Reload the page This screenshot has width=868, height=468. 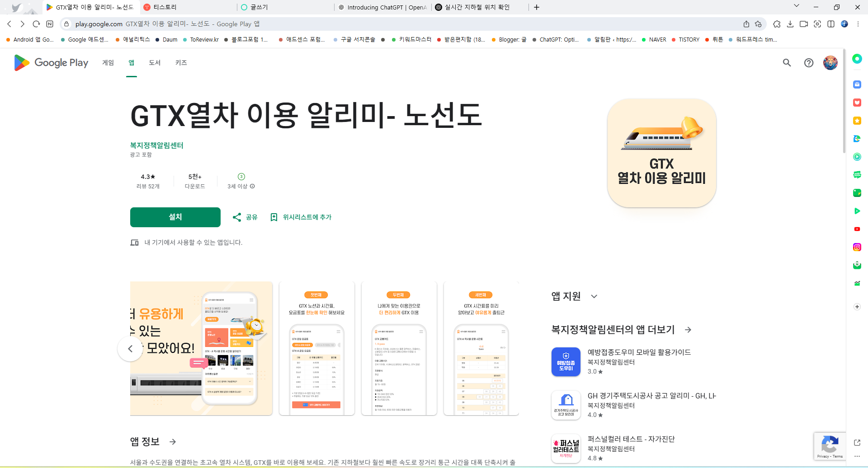(x=36, y=24)
